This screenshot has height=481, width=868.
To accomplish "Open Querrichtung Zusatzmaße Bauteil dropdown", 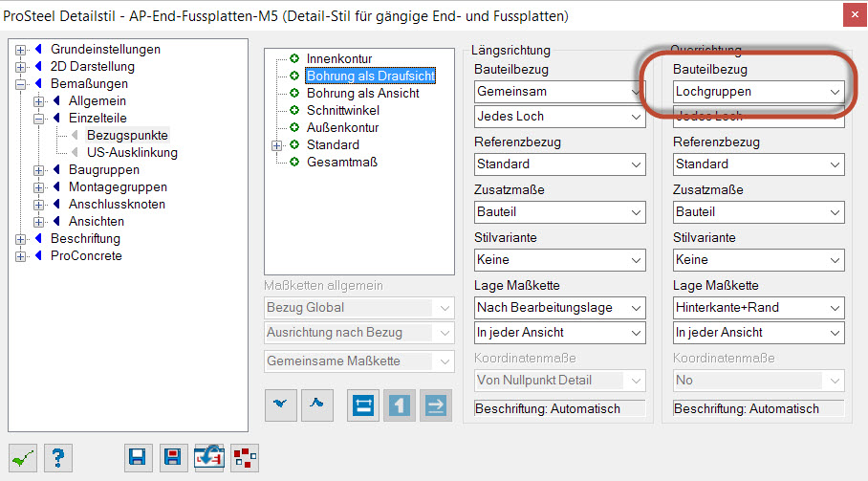I will 758,212.
